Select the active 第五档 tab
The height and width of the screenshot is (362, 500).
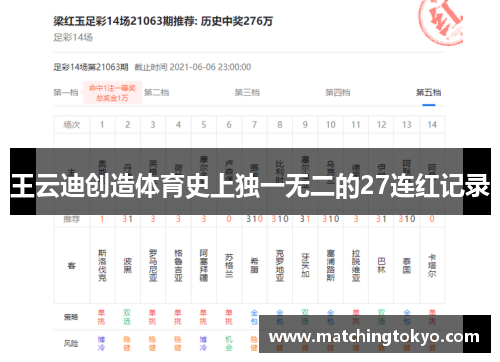tap(428, 92)
